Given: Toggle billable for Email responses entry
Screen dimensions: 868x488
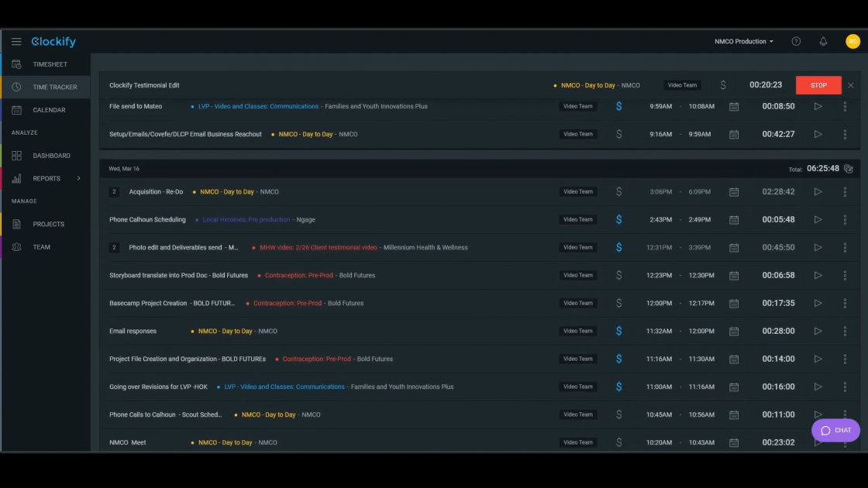Looking at the screenshot, I should click(619, 331).
